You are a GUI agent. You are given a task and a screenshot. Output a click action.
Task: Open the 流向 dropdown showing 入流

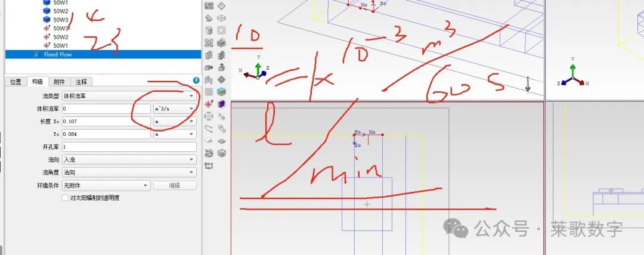pyautogui.click(x=129, y=160)
